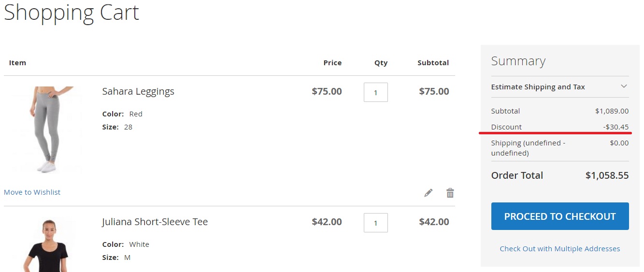644x272 pixels.
Task: Open the Juliana Short-Sleeve Tee product link
Action: (155, 222)
